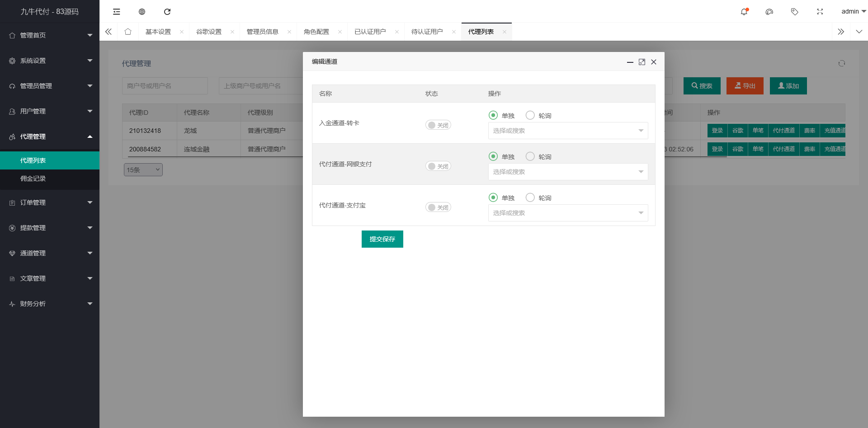Switch to the 角色配置 tab
The height and width of the screenshot is (428, 868).
pos(316,32)
